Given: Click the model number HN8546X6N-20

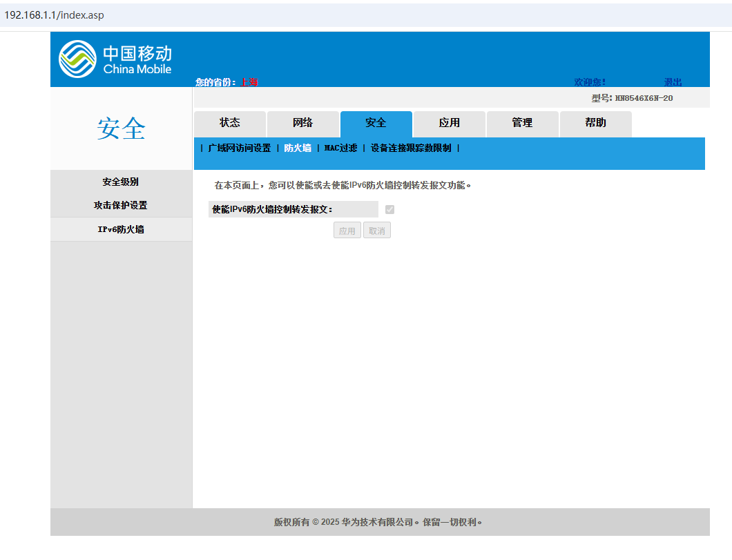Looking at the screenshot, I should [x=644, y=98].
